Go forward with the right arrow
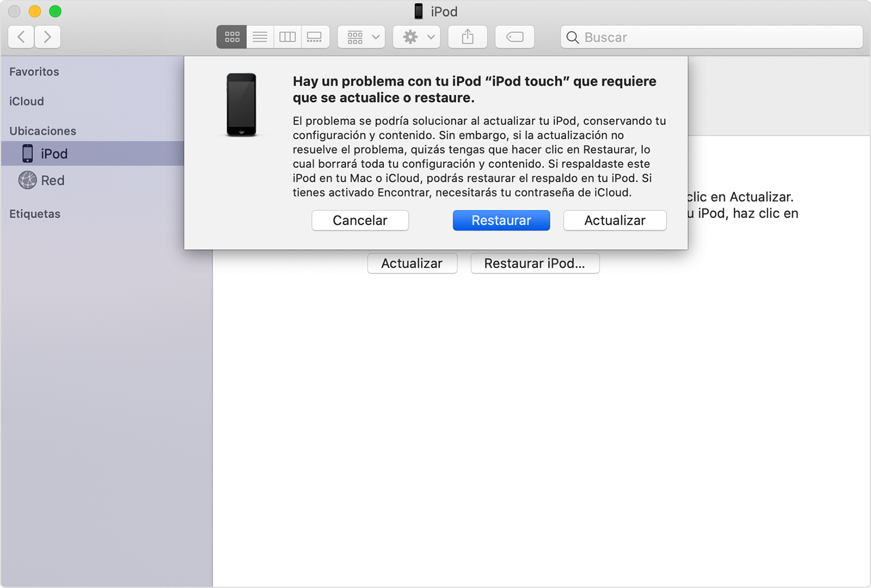Image resolution: width=871 pixels, height=588 pixels. pyautogui.click(x=47, y=37)
